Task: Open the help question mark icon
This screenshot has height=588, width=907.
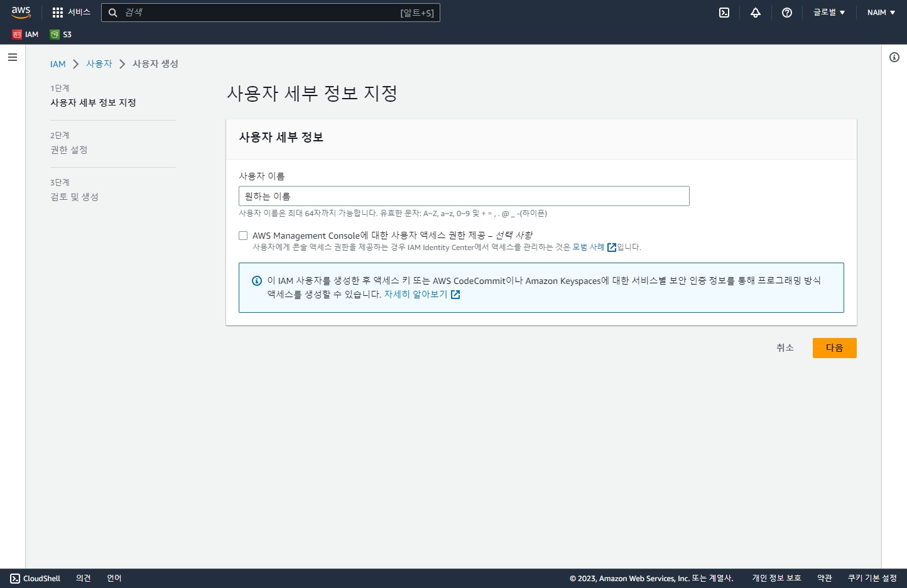Action: (x=787, y=13)
